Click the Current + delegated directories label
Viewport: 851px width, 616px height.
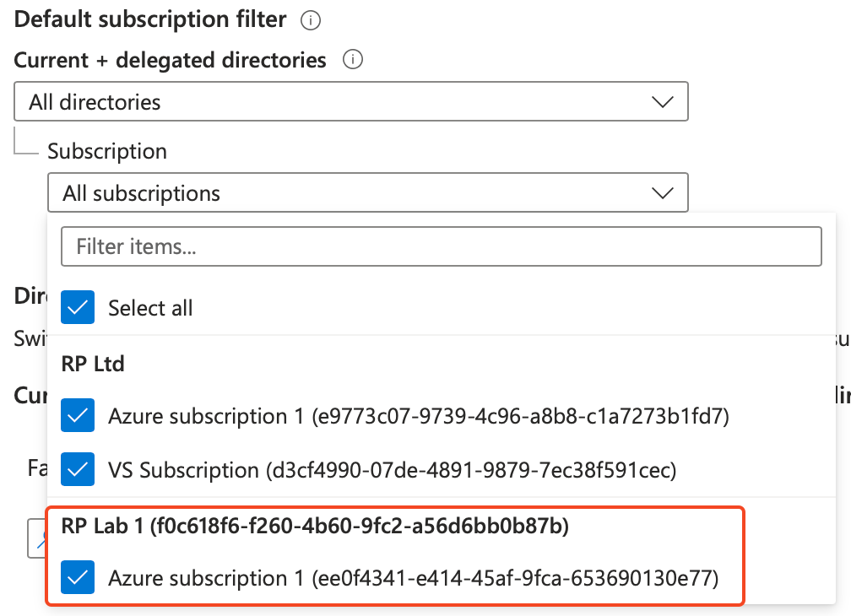point(171,60)
